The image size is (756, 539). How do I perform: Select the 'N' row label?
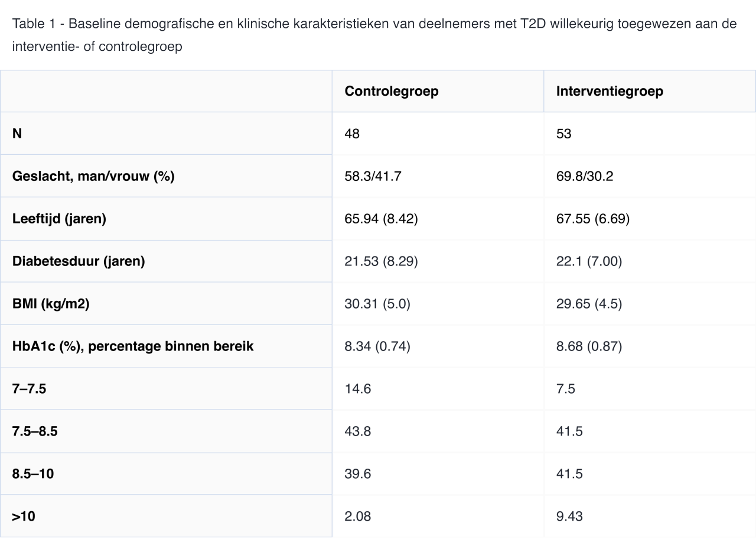pyautogui.click(x=17, y=134)
